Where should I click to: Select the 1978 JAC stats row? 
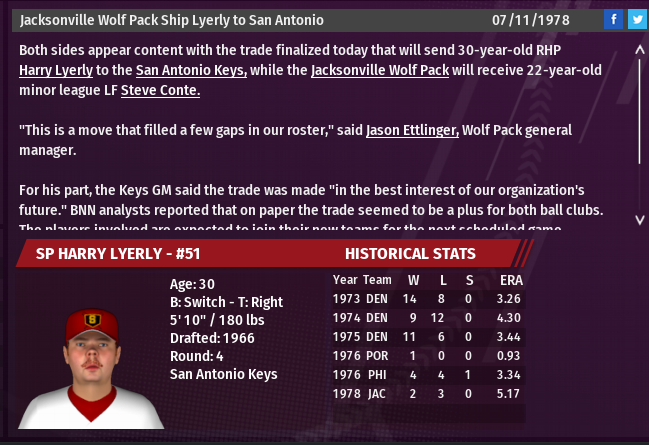[x=428, y=395]
